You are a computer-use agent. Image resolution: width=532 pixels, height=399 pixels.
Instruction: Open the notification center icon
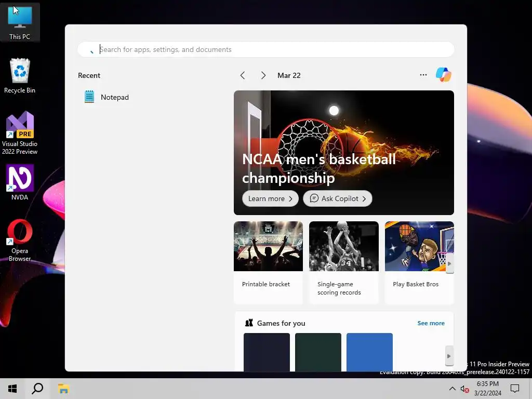[515, 389]
